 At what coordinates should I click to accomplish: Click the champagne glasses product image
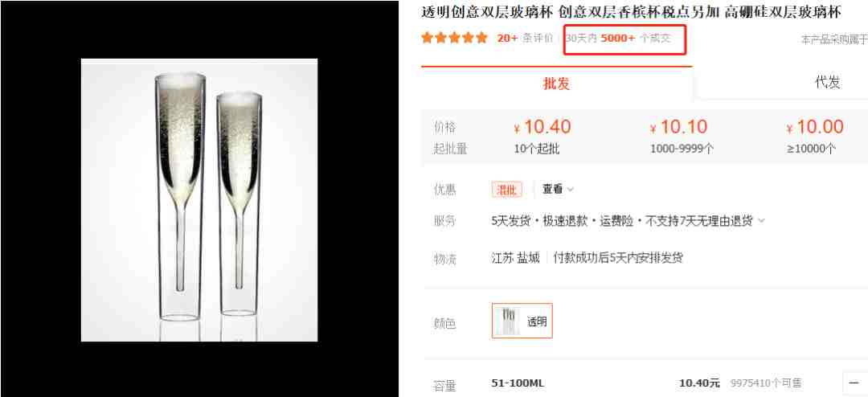click(x=199, y=200)
